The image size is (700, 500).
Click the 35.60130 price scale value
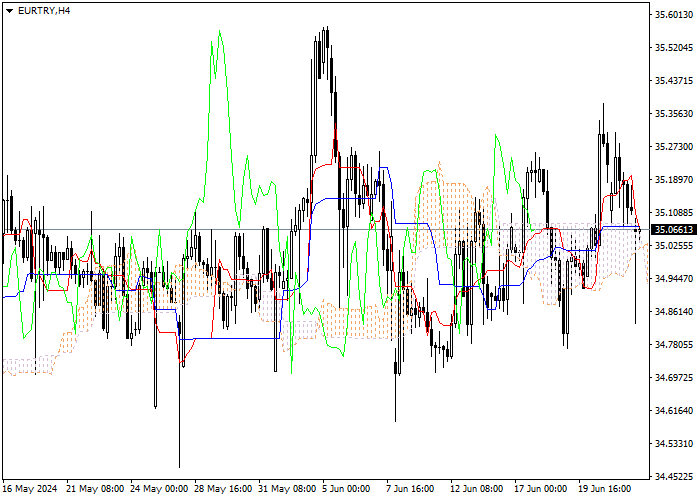tap(674, 15)
